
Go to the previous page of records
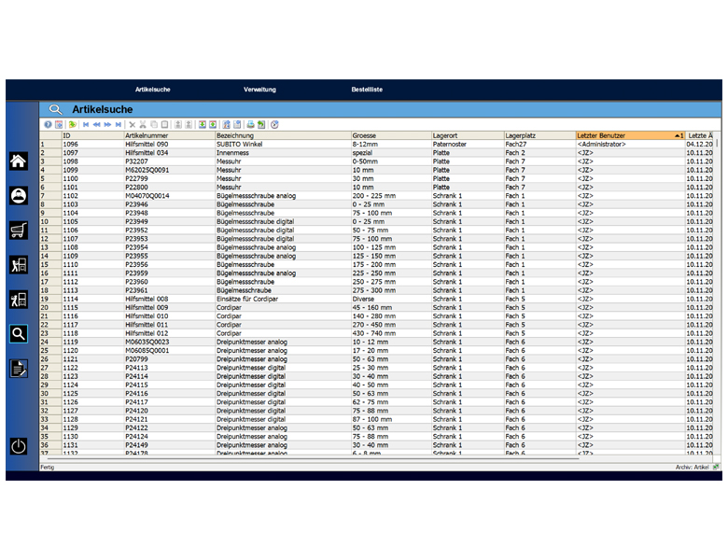(x=96, y=124)
